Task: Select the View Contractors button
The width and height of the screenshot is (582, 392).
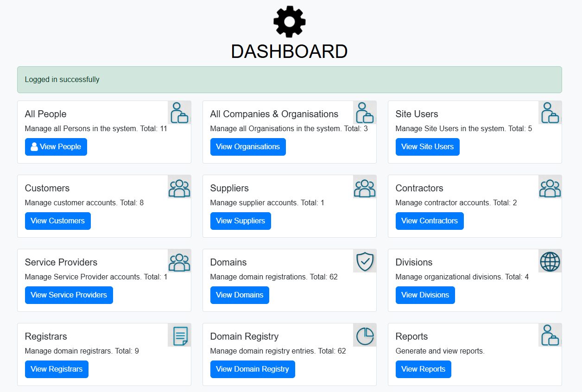Action: click(x=430, y=221)
